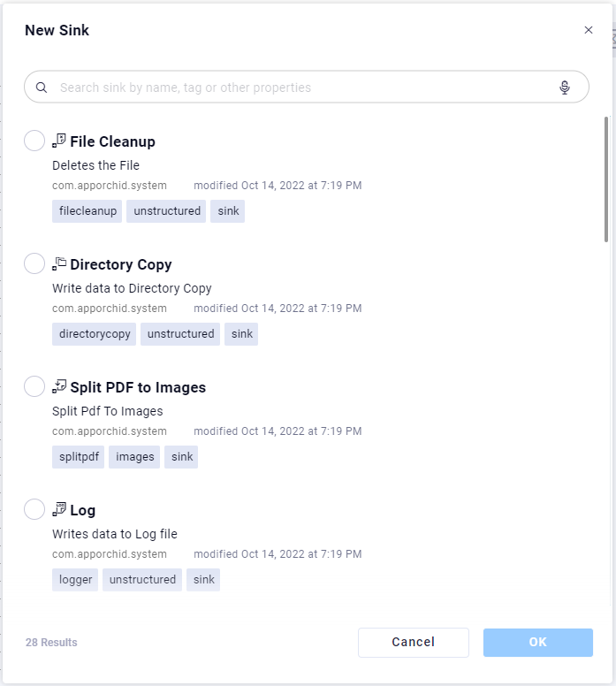Click the directorycopy tag
Viewport: 616px width, 686px height.
(95, 334)
